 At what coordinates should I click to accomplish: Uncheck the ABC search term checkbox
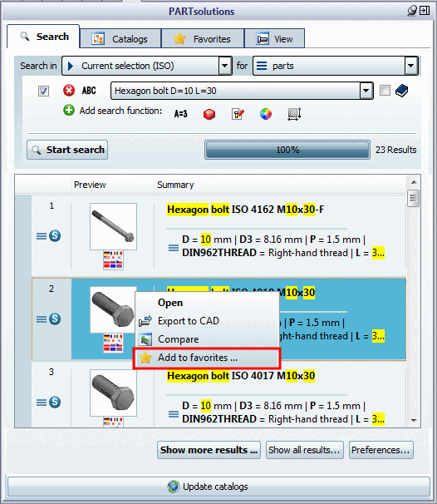coord(43,91)
